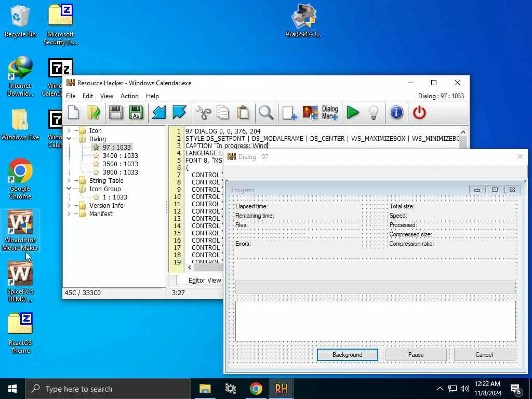Open the Windows Start menu
Image resolution: width=532 pixels, height=399 pixels.
tap(12, 389)
